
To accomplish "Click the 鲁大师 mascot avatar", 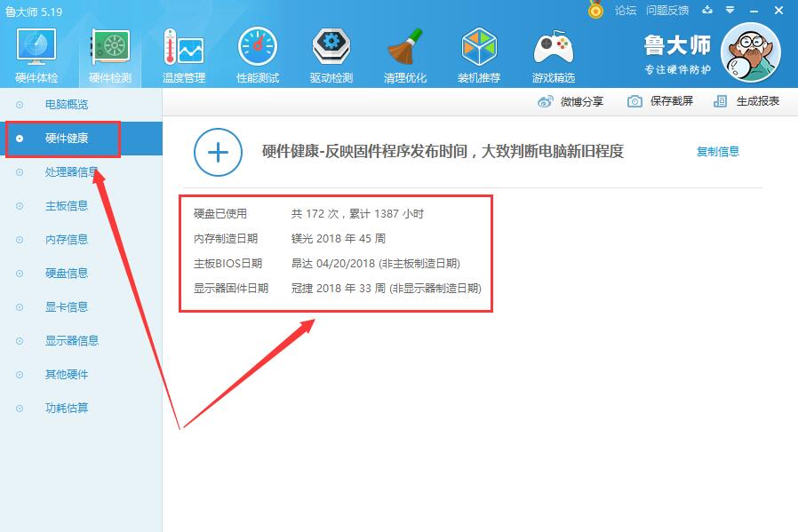I will tap(751, 52).
